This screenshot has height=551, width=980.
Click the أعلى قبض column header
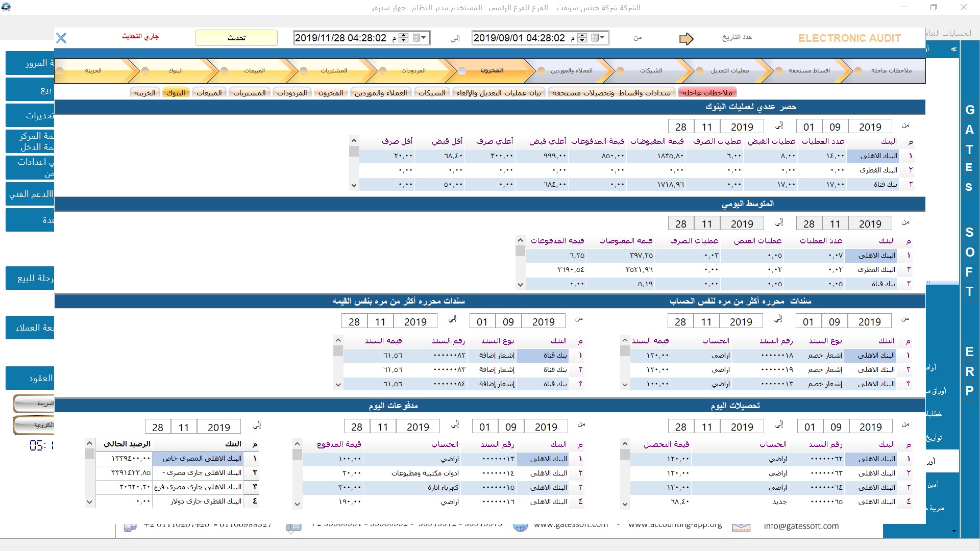pos(548,142)
